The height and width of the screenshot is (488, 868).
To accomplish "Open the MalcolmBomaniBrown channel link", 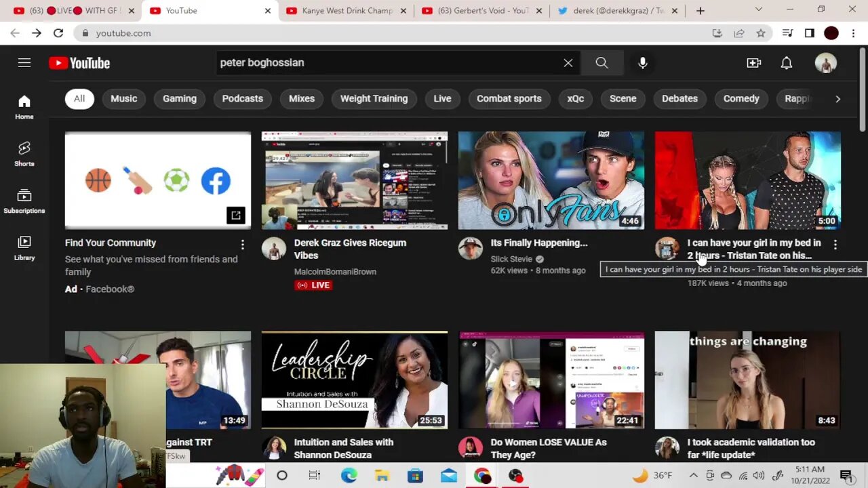I will (x=335, y=272).
